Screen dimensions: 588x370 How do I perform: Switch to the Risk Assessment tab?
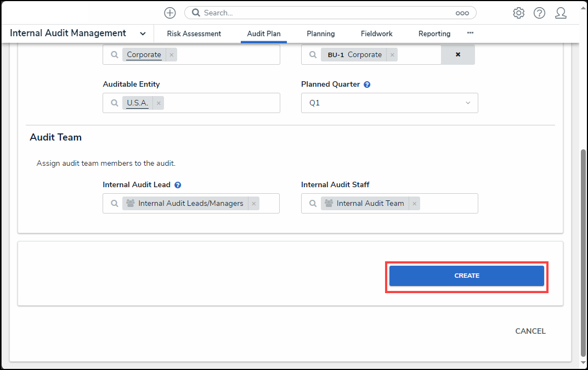pos(194,34)
